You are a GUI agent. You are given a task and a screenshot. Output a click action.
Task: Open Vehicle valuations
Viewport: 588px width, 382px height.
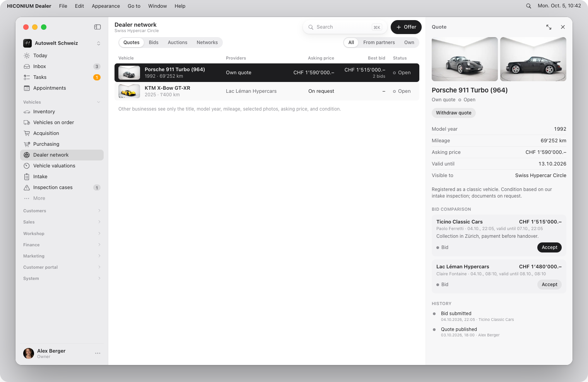(x=62, y=166)
